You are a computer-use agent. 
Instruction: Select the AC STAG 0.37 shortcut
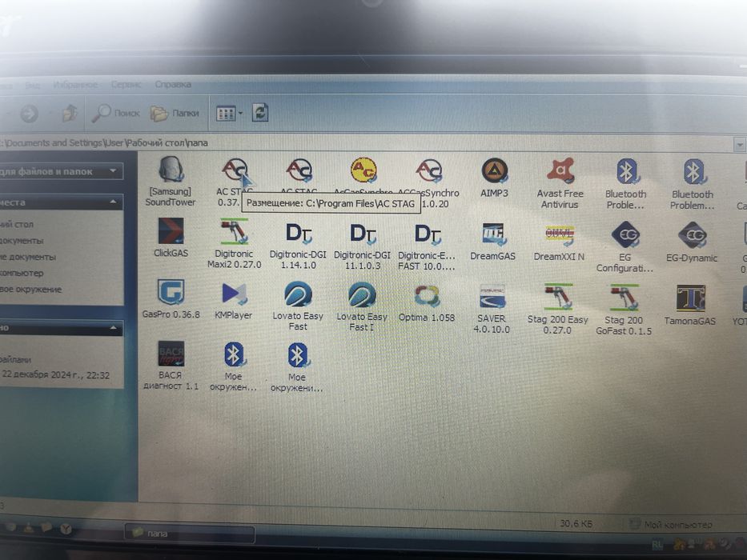pyautogui.click(x=234, y=181)
